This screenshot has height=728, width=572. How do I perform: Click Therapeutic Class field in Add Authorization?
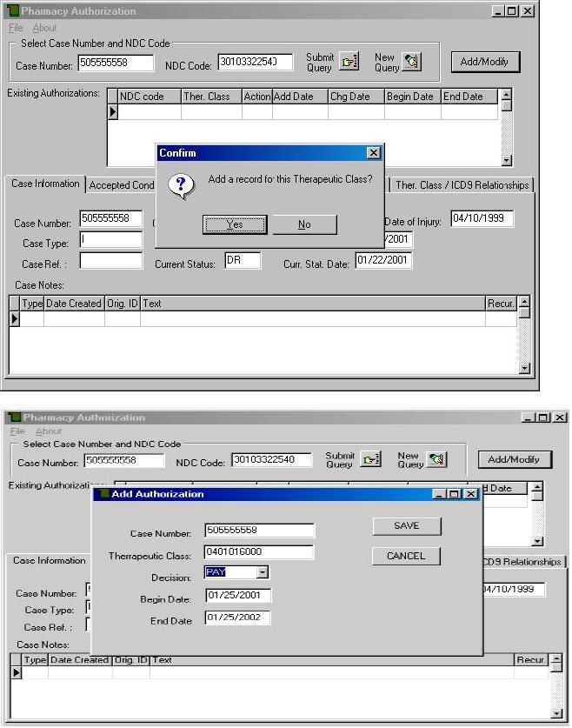pyautogui.click(x=258, y=552)
